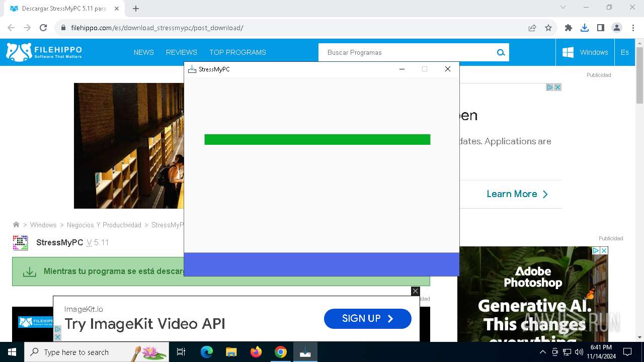Launch Microsoft Edge from taskbar
The height and width of the screenshot is (362, 644).
point(207,352)
